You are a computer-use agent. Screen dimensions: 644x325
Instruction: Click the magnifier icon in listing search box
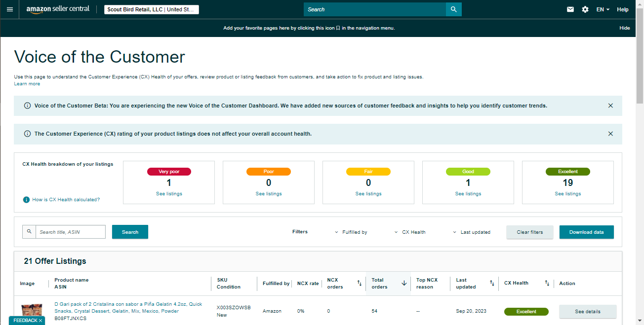[29, 232]
